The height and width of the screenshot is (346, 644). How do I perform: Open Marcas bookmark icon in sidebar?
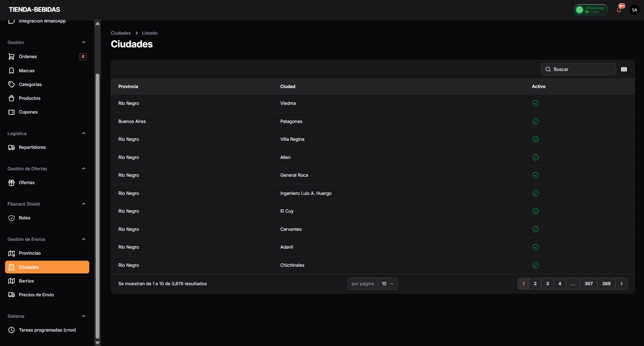tap(11, 71)
